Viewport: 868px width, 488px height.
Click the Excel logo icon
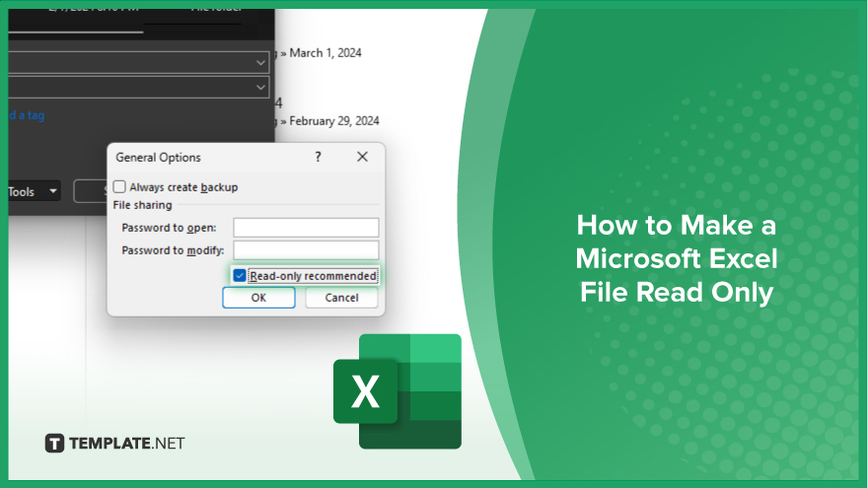point(398,391)
